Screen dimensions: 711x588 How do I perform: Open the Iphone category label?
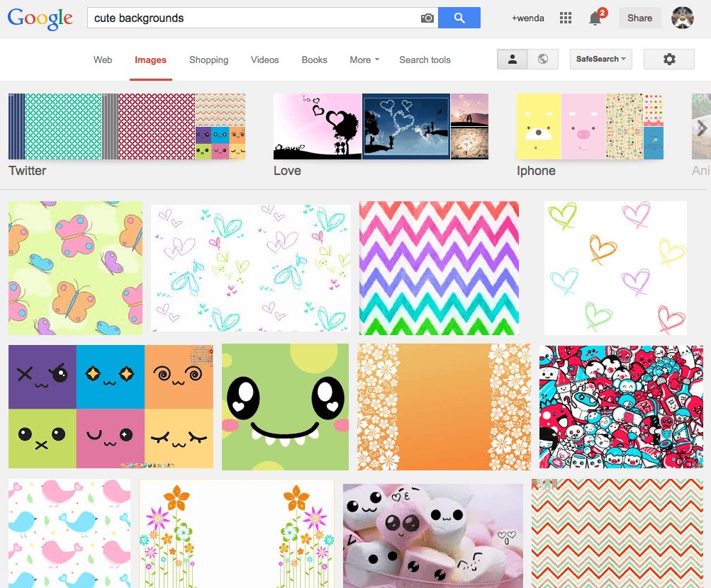(536, 171)
